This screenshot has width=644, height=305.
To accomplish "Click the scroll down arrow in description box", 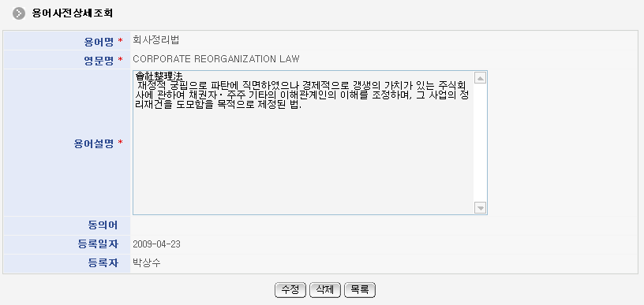I will [x=480, y=207].
